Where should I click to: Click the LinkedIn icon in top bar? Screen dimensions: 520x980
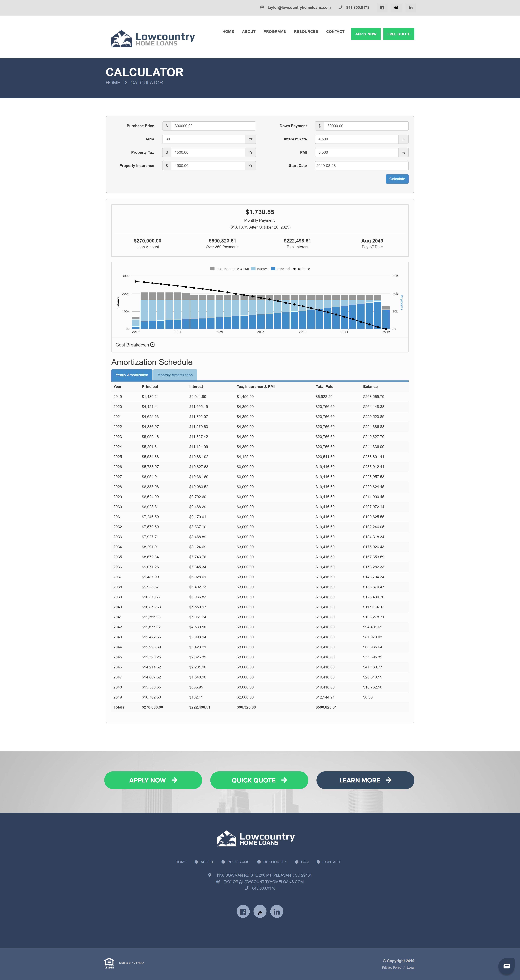(411, 8)
